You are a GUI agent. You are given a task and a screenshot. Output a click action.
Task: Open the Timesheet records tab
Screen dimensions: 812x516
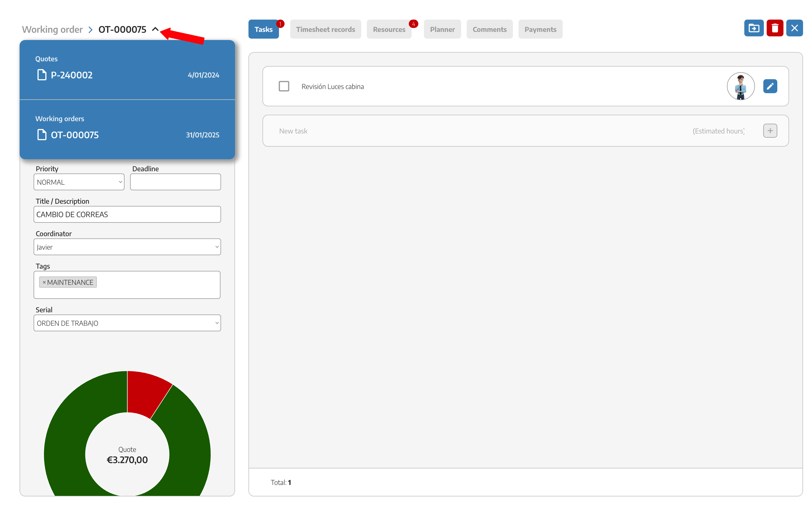325,29
